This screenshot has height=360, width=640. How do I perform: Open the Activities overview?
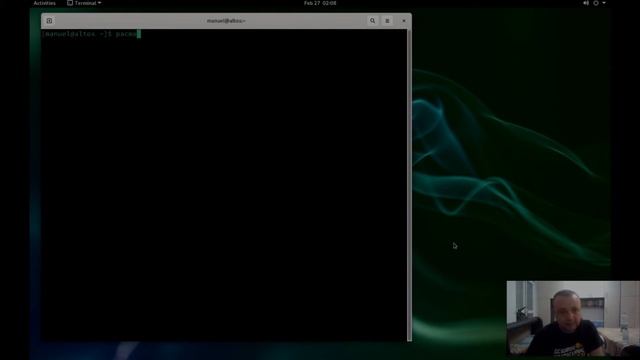click(44, 3)
